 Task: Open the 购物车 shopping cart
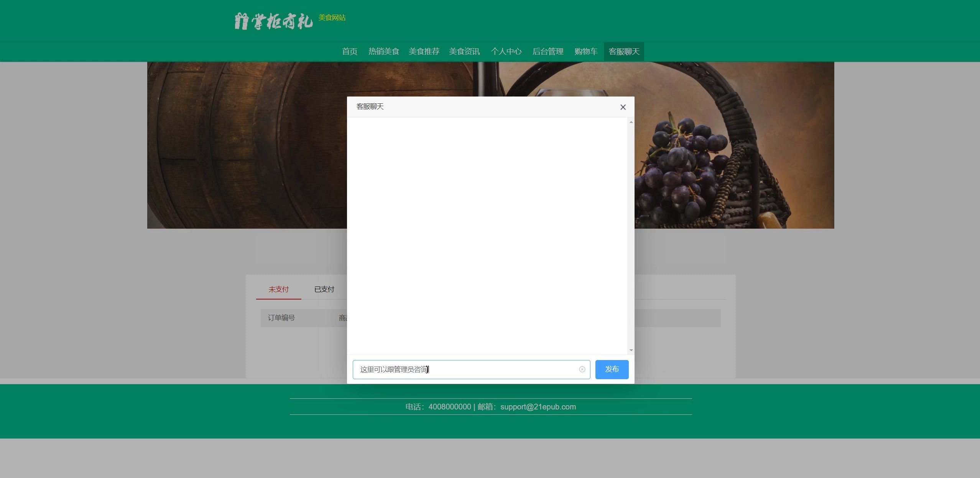point(585,51)
